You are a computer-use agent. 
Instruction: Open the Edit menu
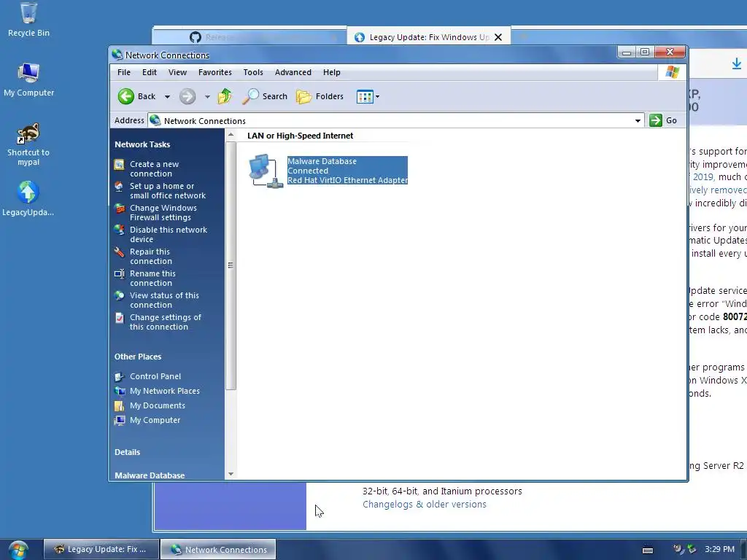click(149, 72)
